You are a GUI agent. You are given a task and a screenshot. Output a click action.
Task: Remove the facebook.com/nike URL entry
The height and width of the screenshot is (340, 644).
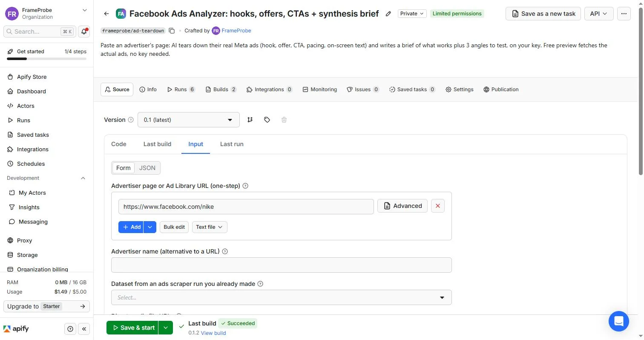437,206
